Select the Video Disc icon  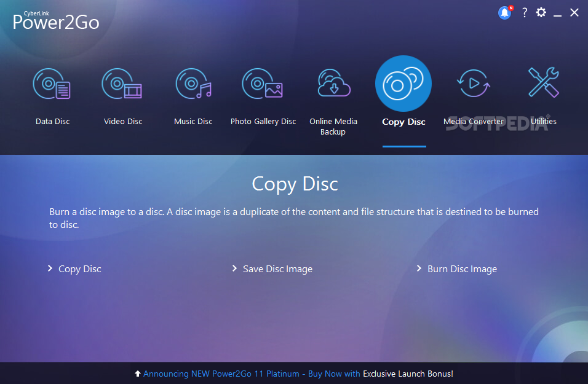122,84
